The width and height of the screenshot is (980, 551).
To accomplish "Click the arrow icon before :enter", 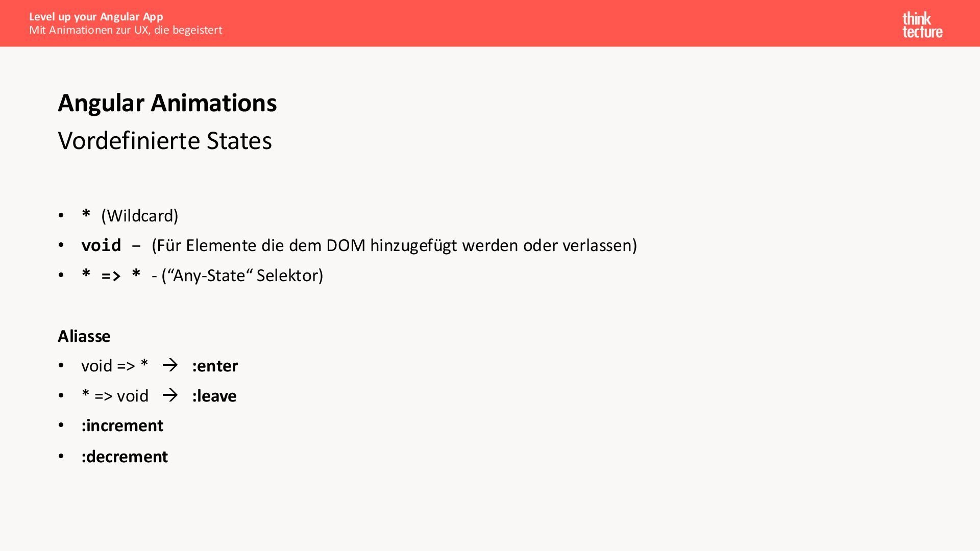I will click(x=170, y=365).
